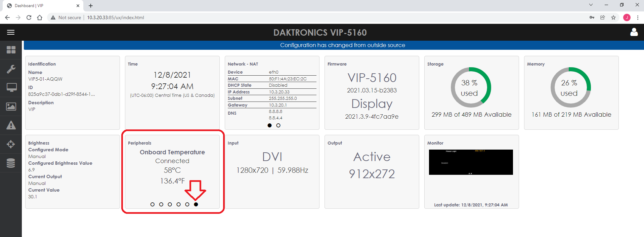
Task: Click the time 9:27:04 AM
Action: [172, 86]
